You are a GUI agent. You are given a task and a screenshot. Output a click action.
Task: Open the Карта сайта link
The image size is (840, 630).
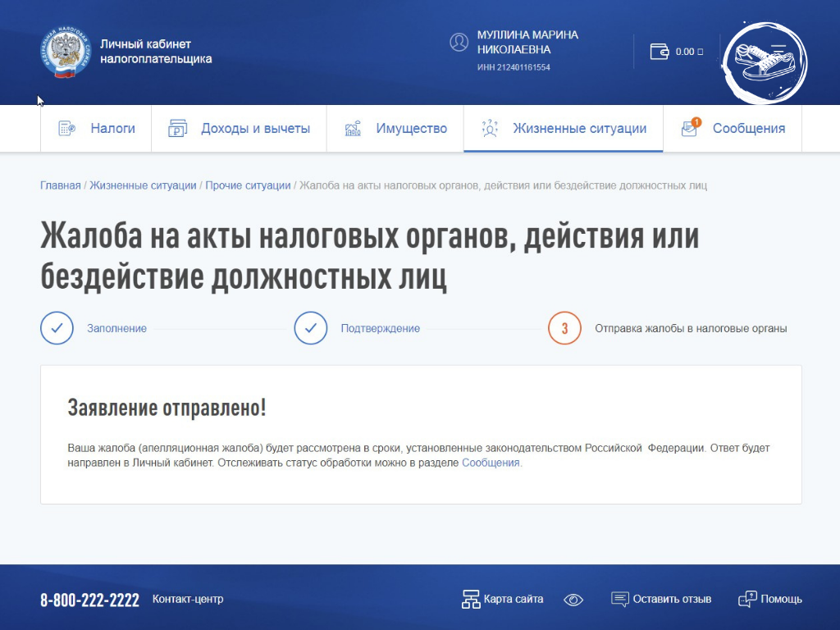pos(514,599)
